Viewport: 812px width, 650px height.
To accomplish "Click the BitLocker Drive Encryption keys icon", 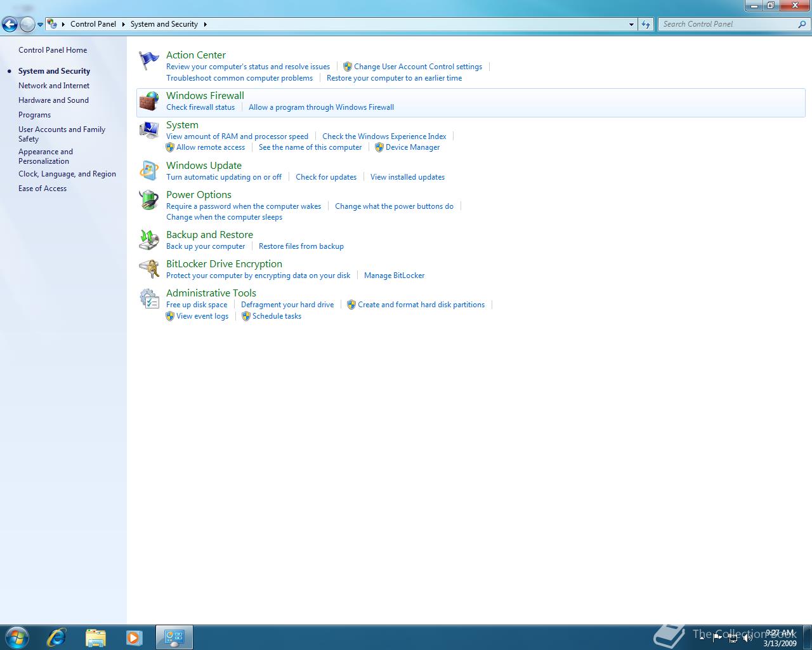I will 149,269.
